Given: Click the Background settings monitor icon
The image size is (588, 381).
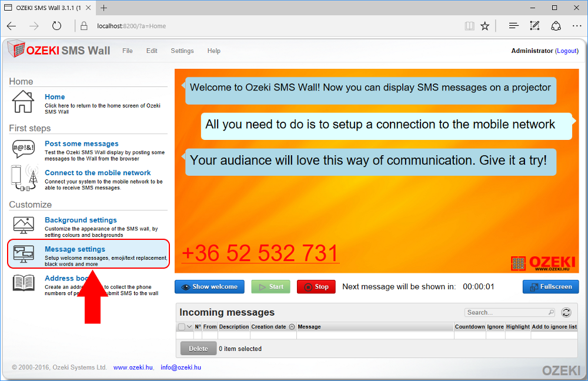Looking at the screenshot, I should coord(24,225).
